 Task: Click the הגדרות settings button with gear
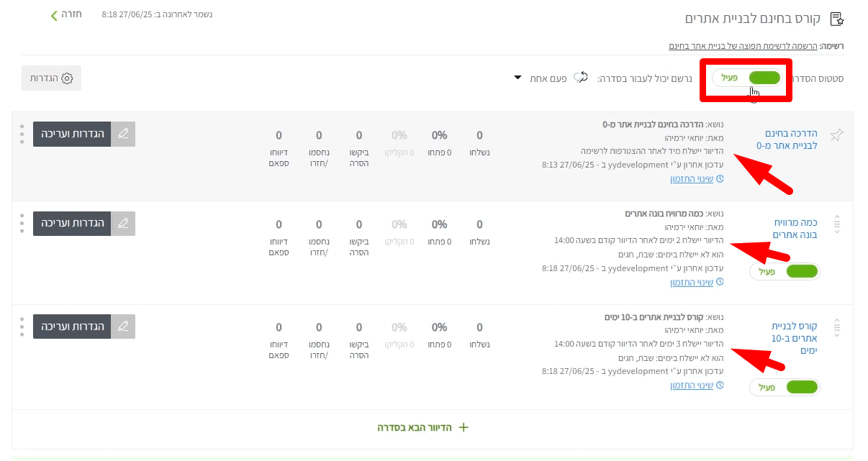point(52,78)
